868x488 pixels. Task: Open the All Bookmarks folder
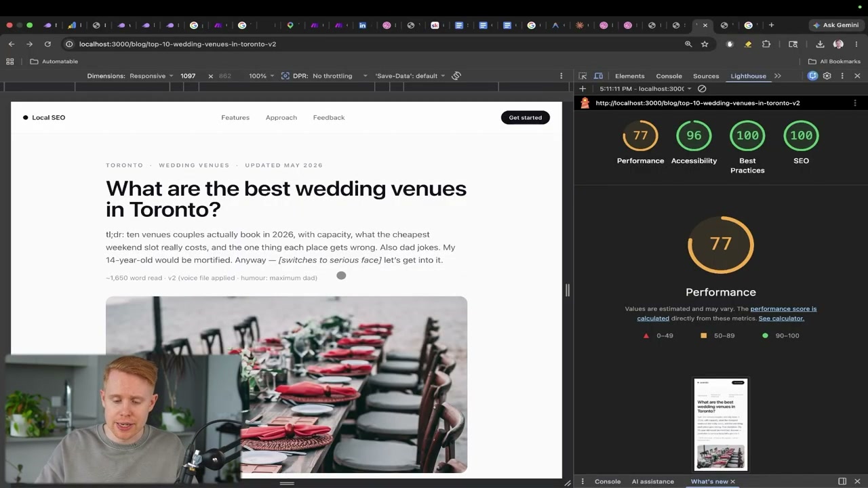click(834, 61)
